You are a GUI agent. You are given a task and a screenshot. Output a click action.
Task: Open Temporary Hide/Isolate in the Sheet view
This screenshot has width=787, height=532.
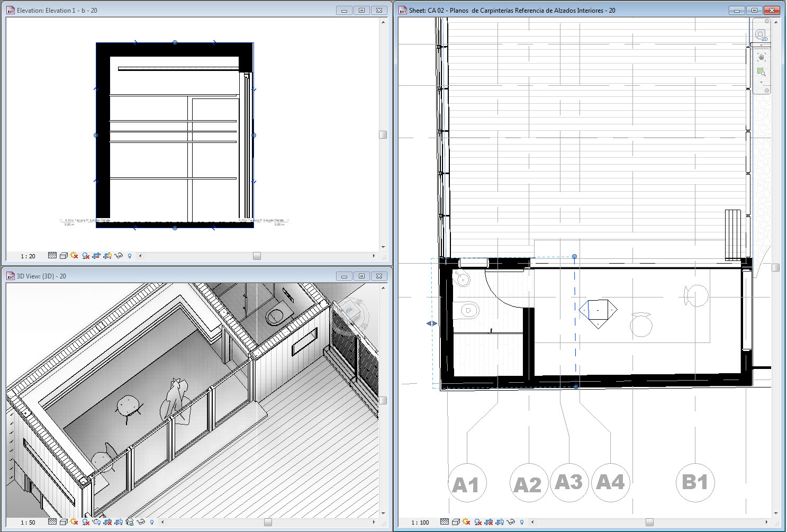pos(511,522)
